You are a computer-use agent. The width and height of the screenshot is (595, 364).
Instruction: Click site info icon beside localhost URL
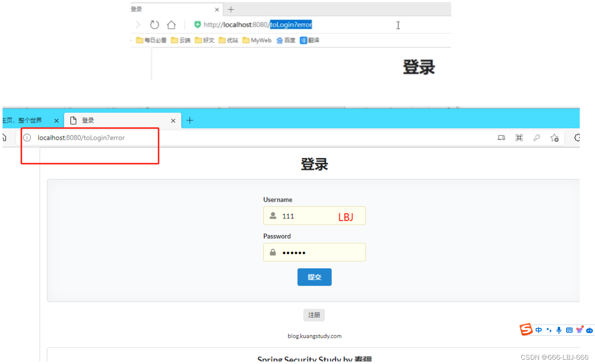[x=27, y=138]
